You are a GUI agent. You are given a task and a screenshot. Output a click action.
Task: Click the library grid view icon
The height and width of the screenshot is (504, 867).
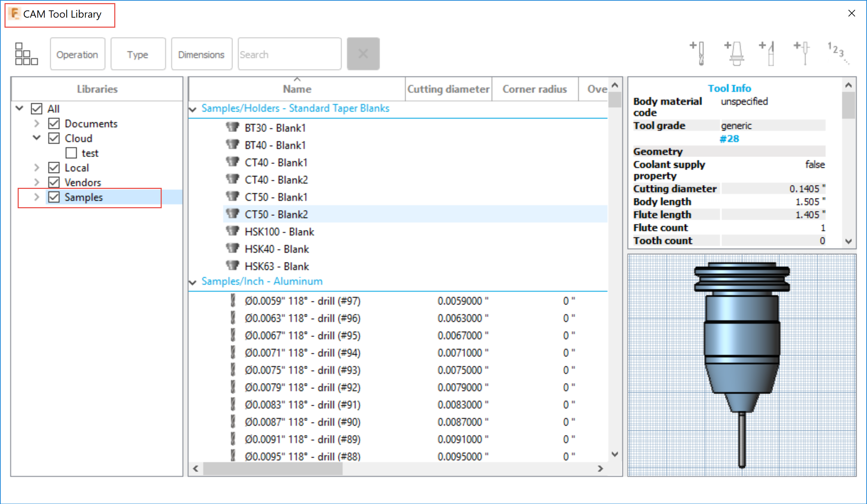point(26,54)
